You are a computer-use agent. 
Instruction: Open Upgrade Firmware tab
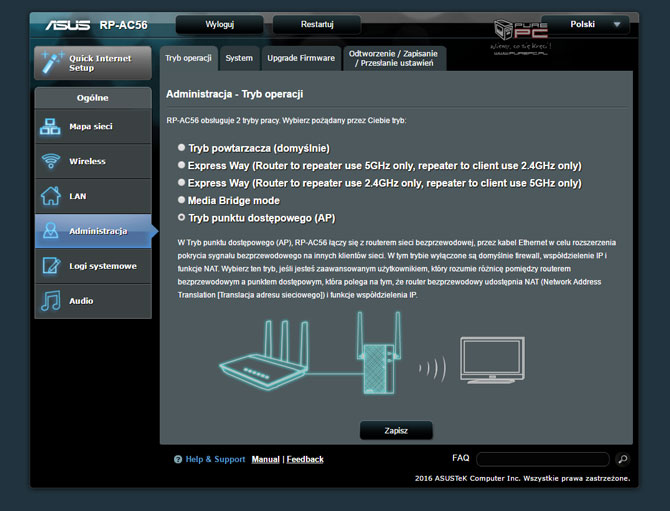(301, 58)
